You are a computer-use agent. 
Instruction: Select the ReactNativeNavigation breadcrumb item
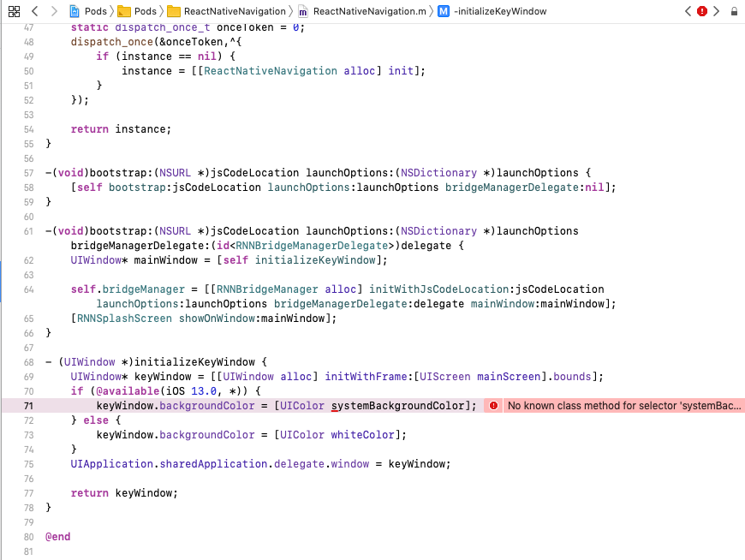tap(235, 12)
